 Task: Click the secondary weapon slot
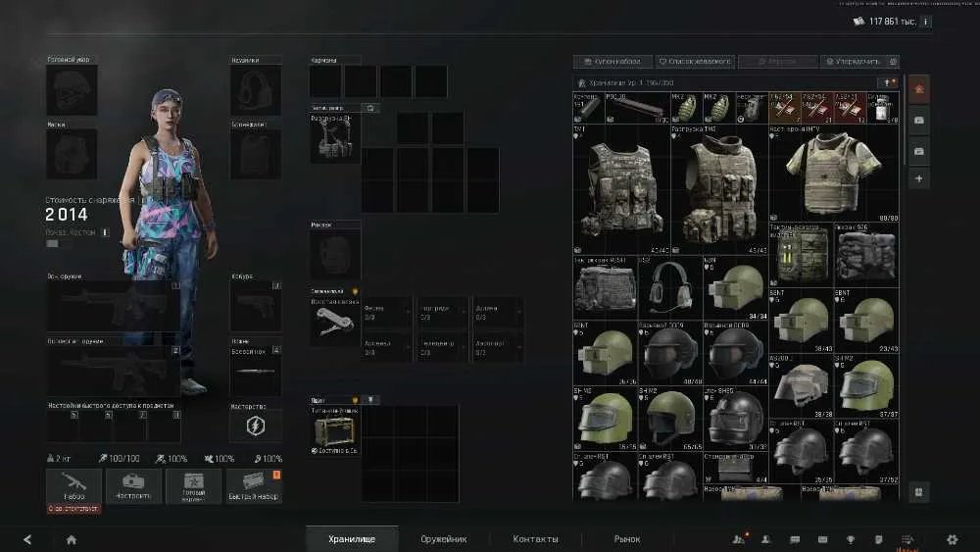(114, 372)
